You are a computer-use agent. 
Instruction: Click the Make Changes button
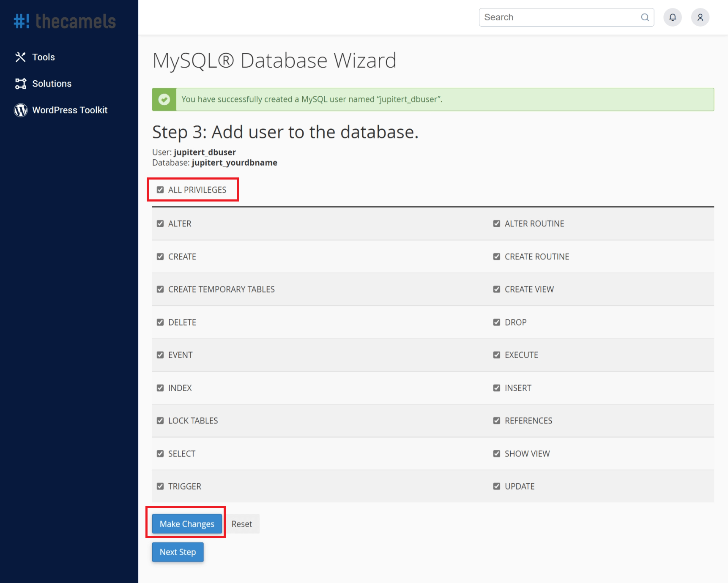pyautogui.click(x=187, y=524)
